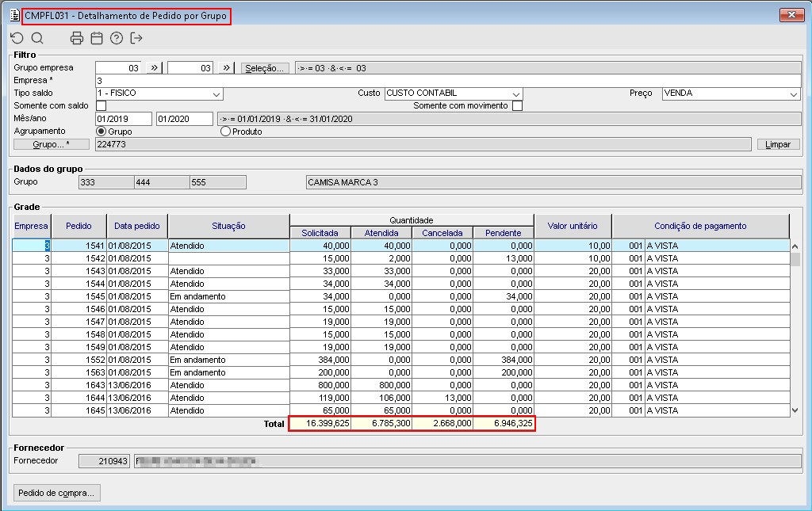The width and height of the screenshot is (812, 511).
Task: Click the printer icon in toolbar
Action: pos(77,37)
